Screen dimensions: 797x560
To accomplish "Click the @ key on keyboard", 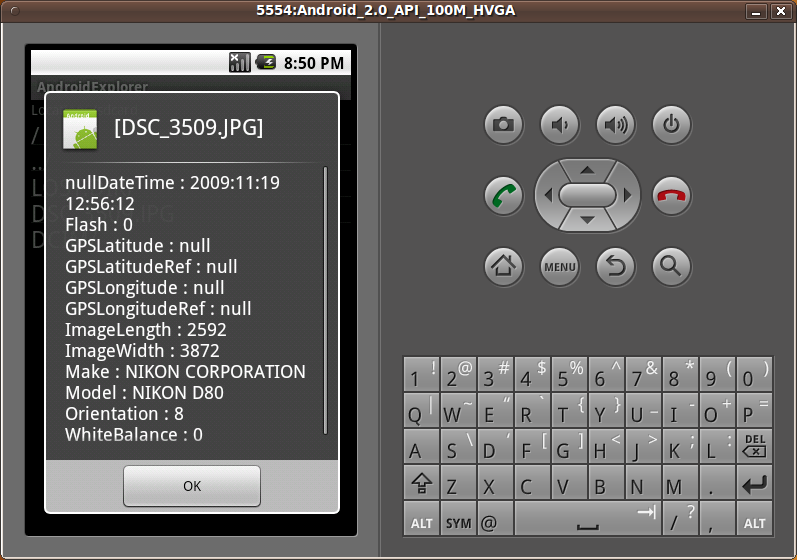I will [495, 519].
